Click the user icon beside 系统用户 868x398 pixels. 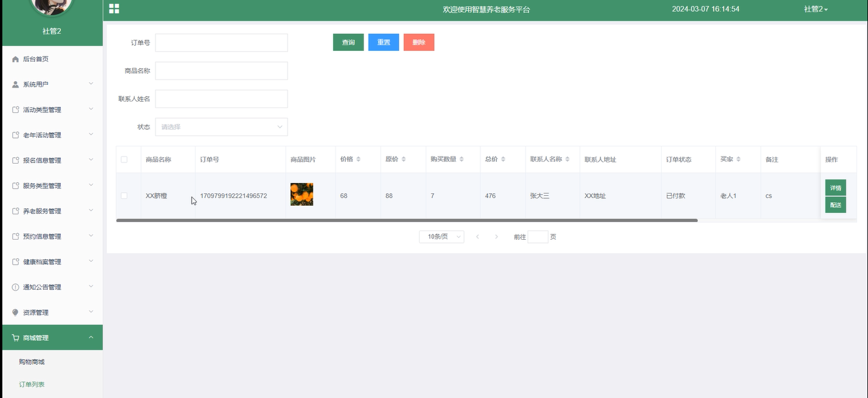(16, 85)
